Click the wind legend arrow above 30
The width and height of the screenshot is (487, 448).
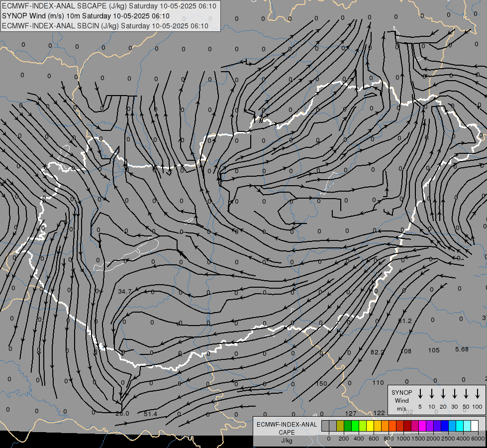pyautogui.click(x=454, y=394)
